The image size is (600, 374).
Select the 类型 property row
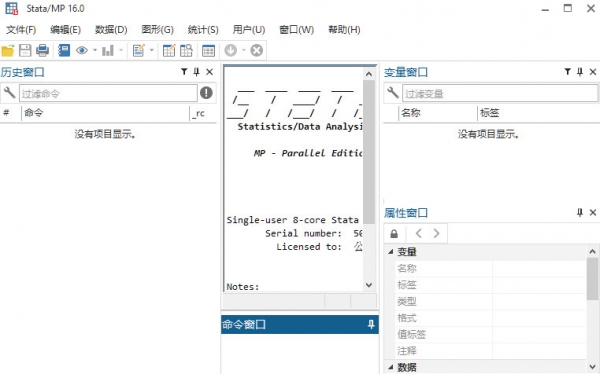(x=490, y=301)
